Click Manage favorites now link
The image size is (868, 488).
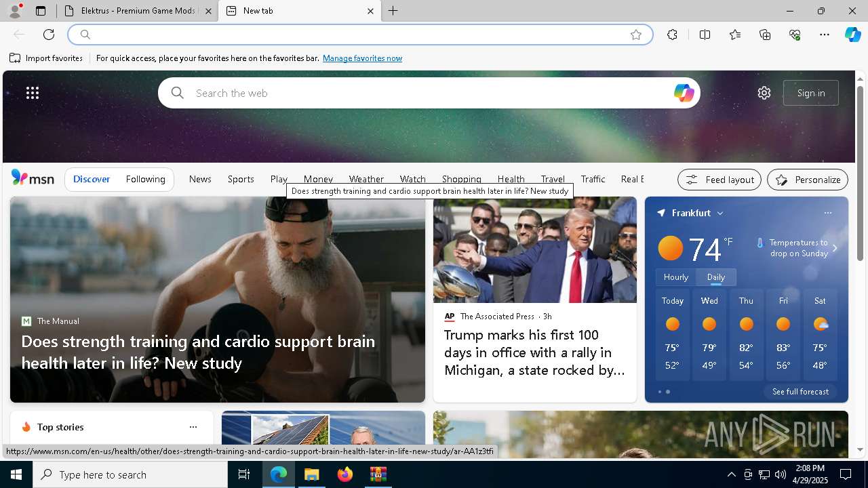362,58
